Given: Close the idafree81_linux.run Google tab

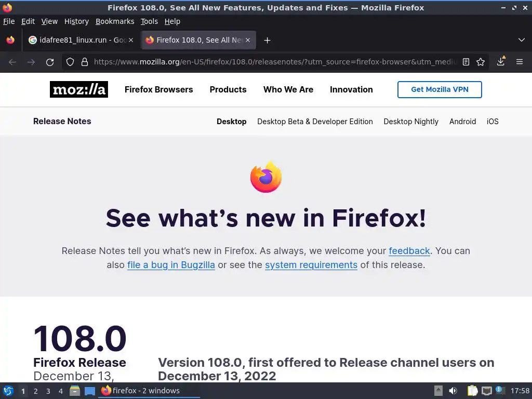Looking at the screenshot, I should 131,40.
